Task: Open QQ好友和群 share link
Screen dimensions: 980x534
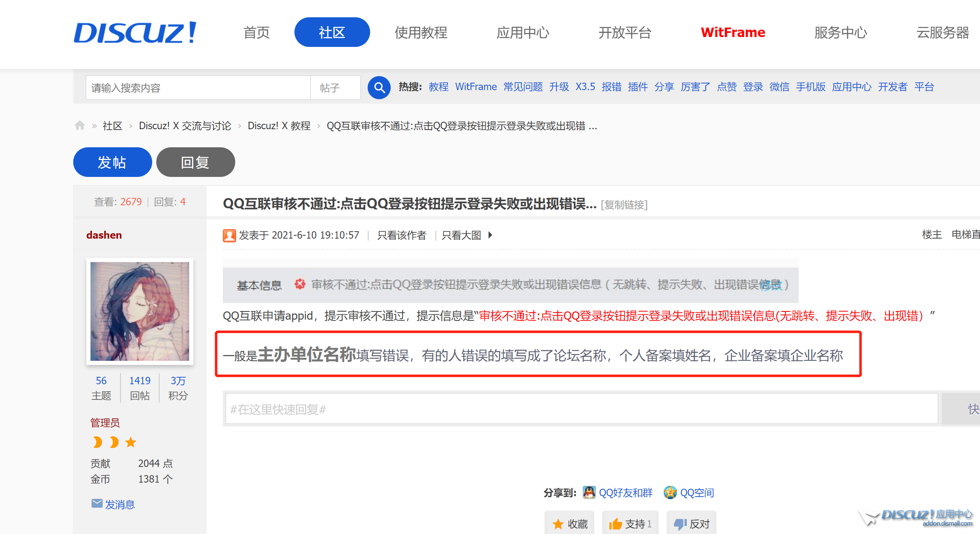Action: [x=626, y=492]
